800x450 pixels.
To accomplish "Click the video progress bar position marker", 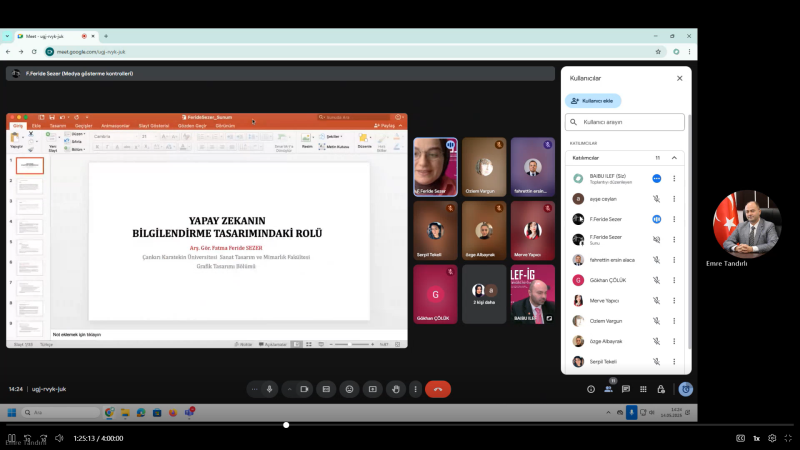I will coord(286,425).
